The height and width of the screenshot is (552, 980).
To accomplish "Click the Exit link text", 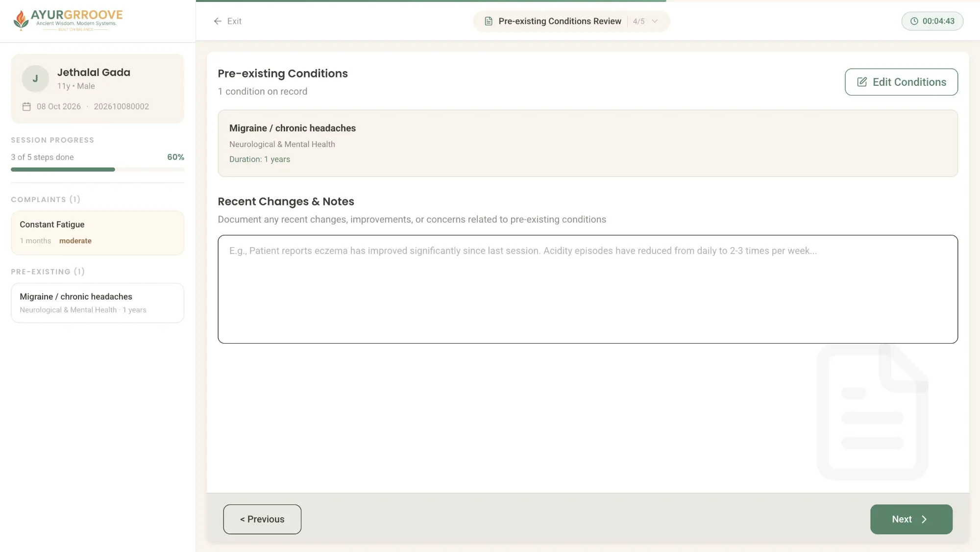I will 234,21.
